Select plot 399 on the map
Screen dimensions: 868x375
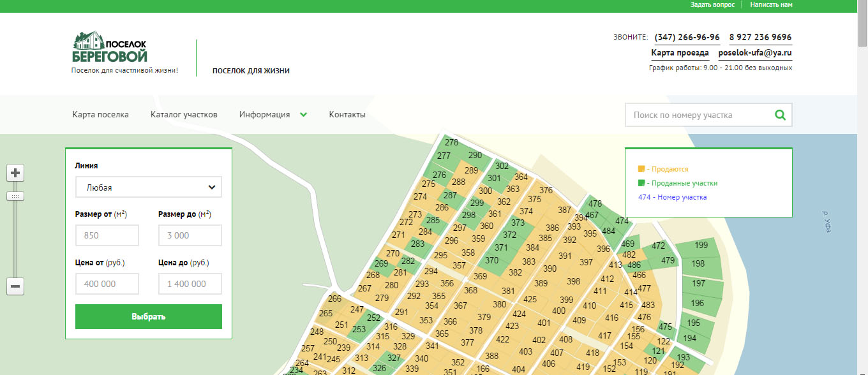[566, 300]
